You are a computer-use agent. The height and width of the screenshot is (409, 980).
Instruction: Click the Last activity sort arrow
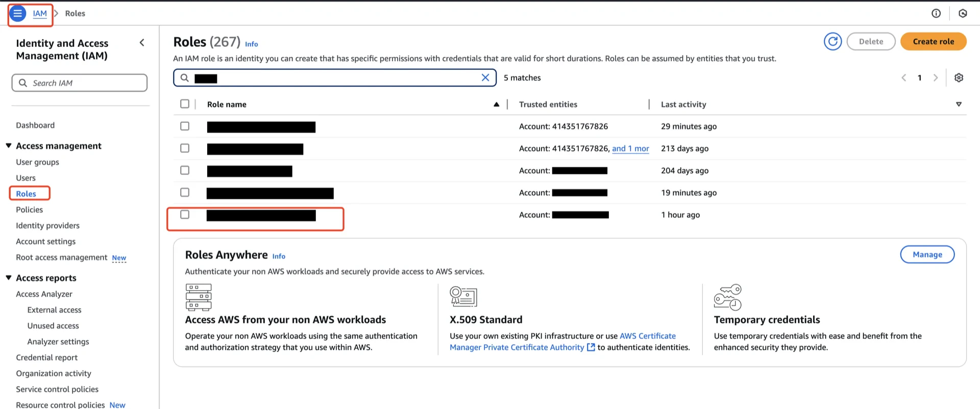tap(959, 104)
